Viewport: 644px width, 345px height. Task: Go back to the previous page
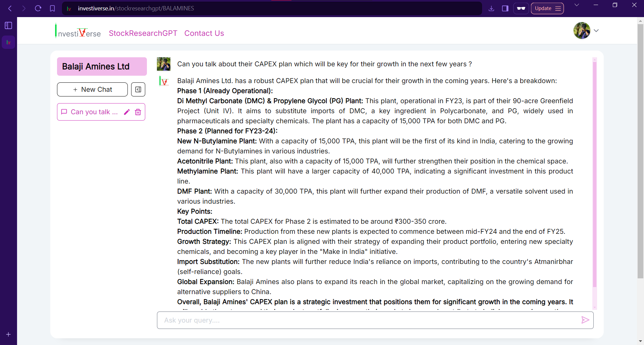click(x=10, y=8)
